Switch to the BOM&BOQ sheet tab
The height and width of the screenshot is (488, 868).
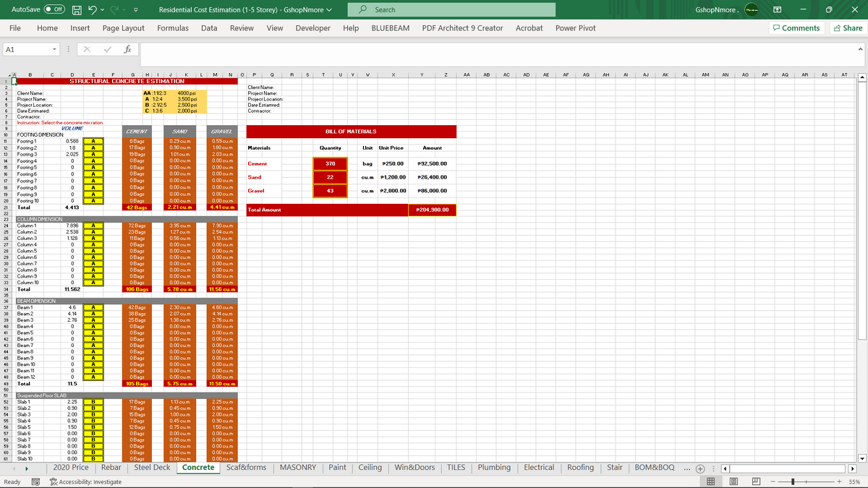pyautogui.click(x=654, y=468)
